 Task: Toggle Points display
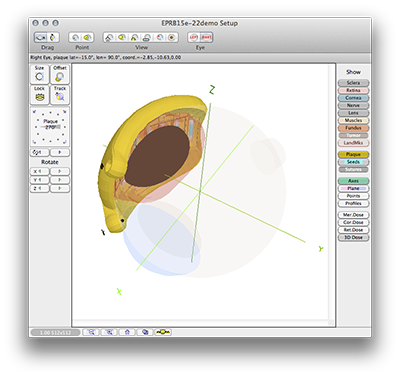[x=353, y=196]
